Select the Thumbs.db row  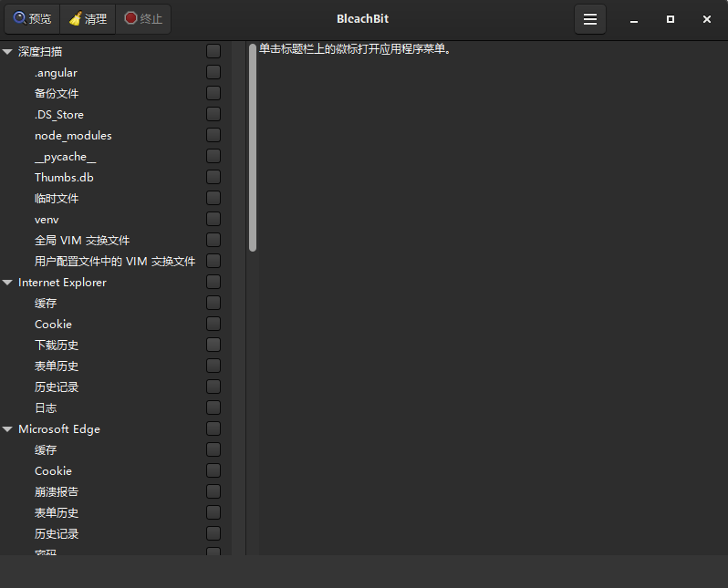(116, 177)
